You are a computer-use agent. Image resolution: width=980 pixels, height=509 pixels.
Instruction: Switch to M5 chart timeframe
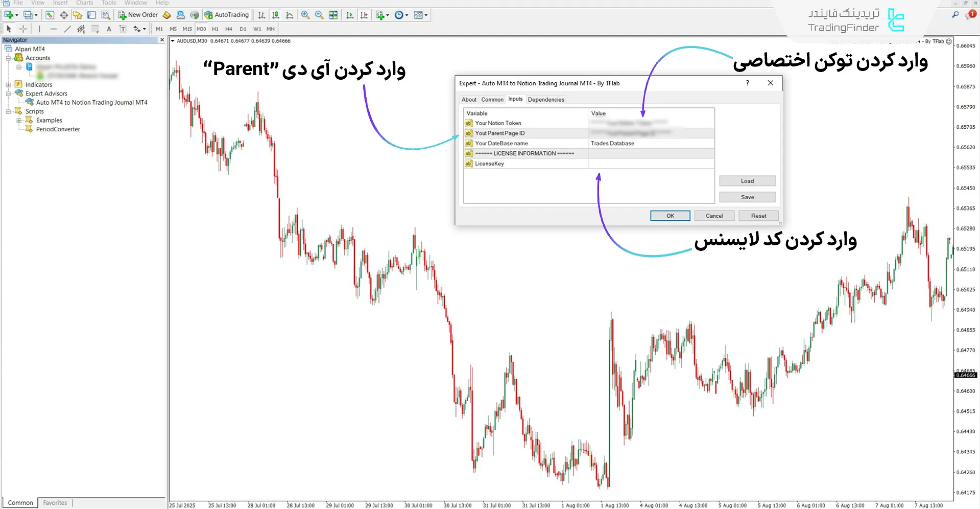173,29
